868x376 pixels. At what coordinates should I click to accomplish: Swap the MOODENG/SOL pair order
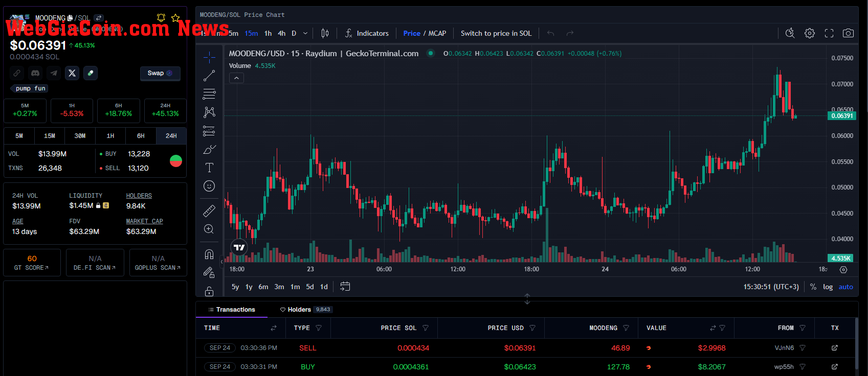point(99,18)
